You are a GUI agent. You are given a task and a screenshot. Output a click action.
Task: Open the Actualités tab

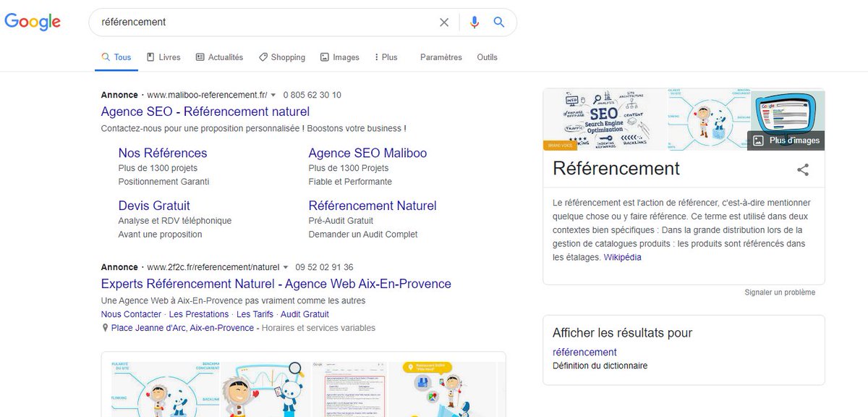point(220,57)
